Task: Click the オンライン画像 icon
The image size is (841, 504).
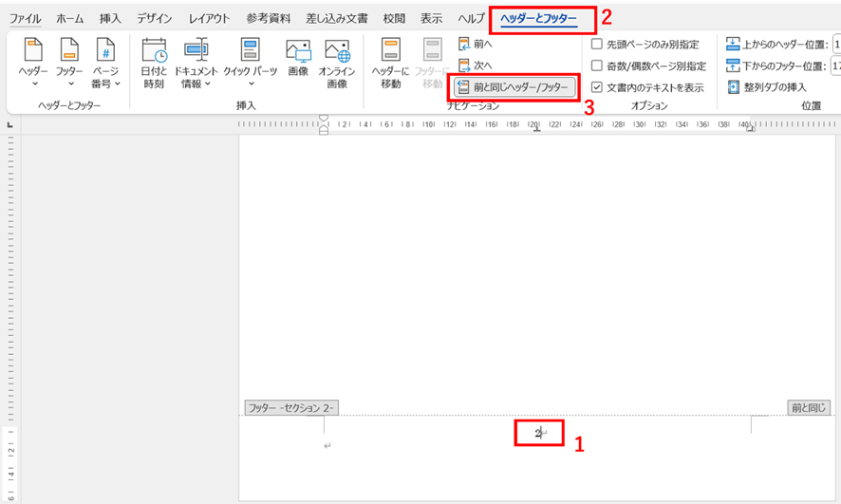Action: pyautogui.click(x=337, y=52)
